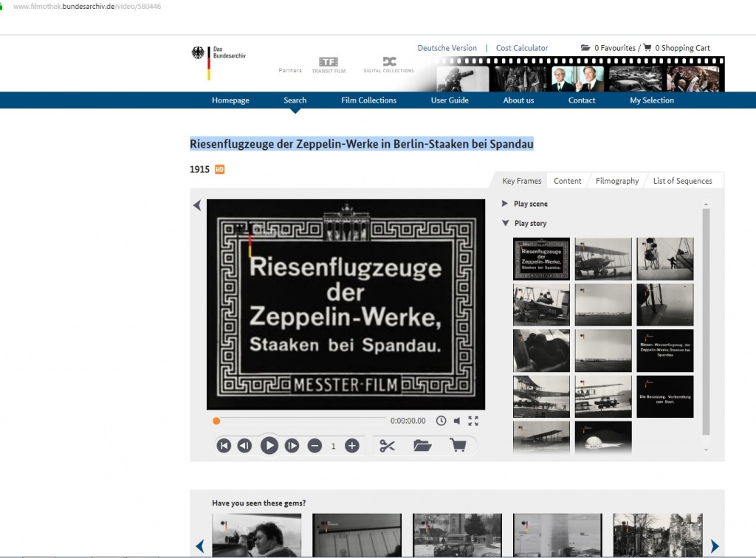
Task: Click the Have you seen these gems heading
Action: [x=259, y=503]
